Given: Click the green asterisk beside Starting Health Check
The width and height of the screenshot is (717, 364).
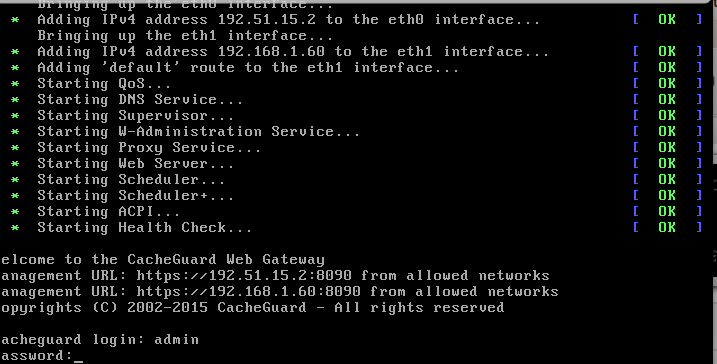Looking at the screenshot, I should [x=15, y=228].
